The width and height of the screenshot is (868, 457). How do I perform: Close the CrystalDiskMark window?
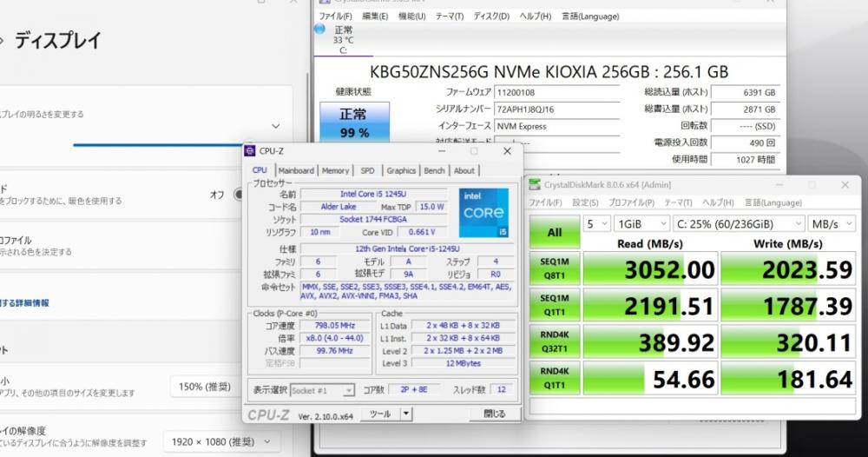pyautogui.click(x=845, y=185)
